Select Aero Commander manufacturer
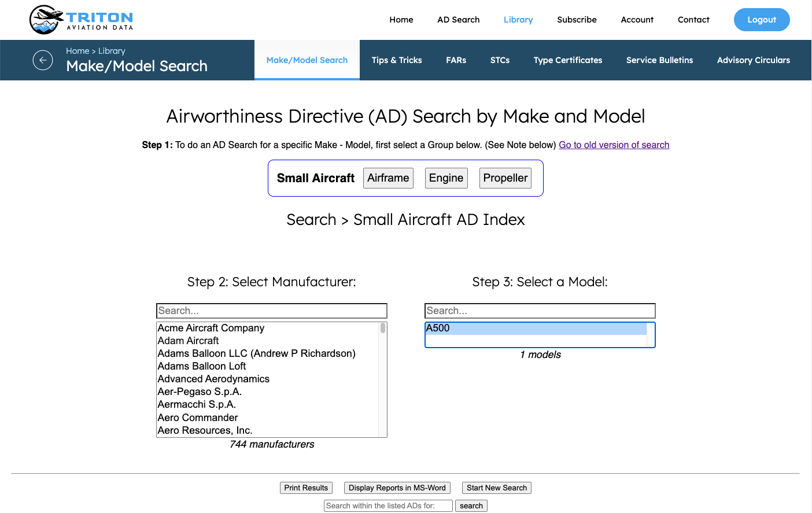Image resolution: width=812 pixels, height=513 pixels. (268, 418)
